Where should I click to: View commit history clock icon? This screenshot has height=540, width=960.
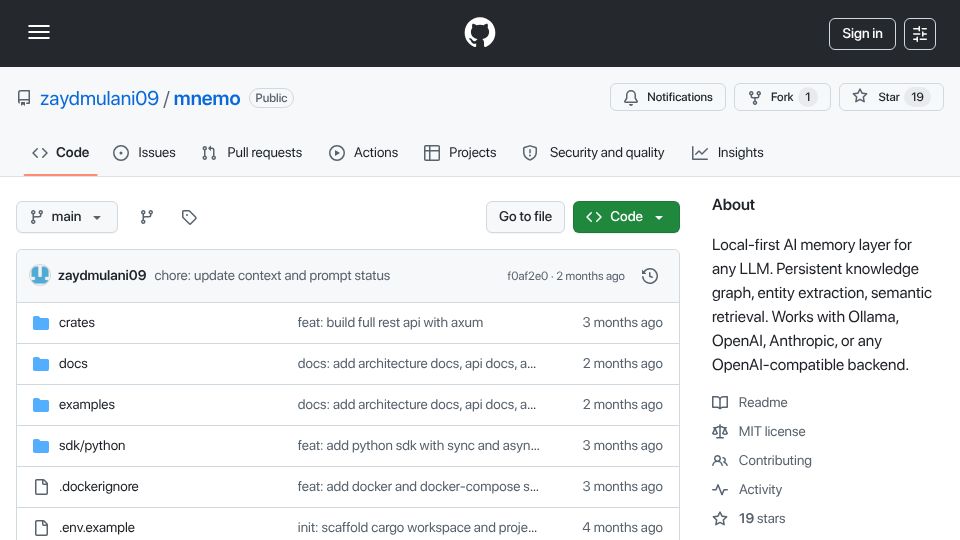[650, 276]
